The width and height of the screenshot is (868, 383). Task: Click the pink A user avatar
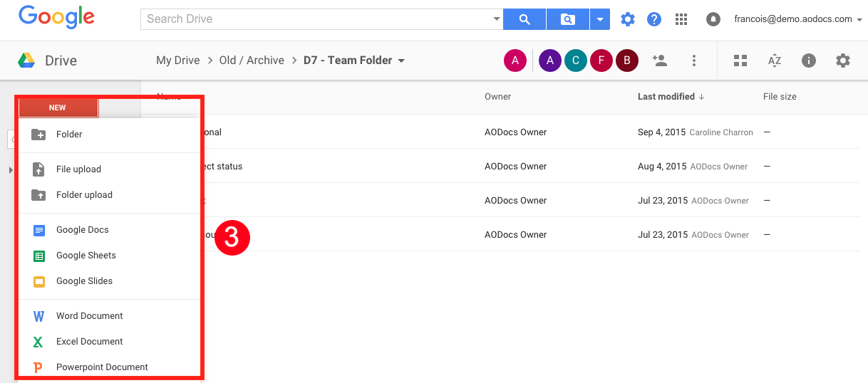point(515,61)
